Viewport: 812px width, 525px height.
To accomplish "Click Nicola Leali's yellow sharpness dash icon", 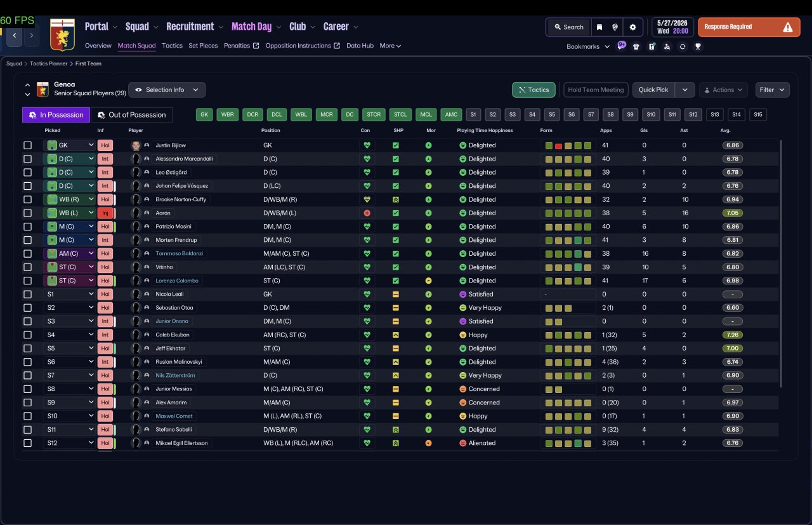I will (396, 295).
